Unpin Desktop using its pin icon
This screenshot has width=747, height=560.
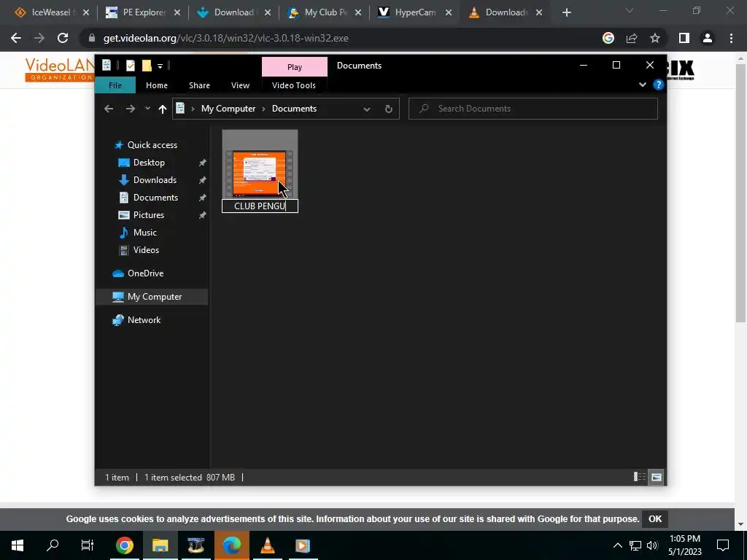203,163
